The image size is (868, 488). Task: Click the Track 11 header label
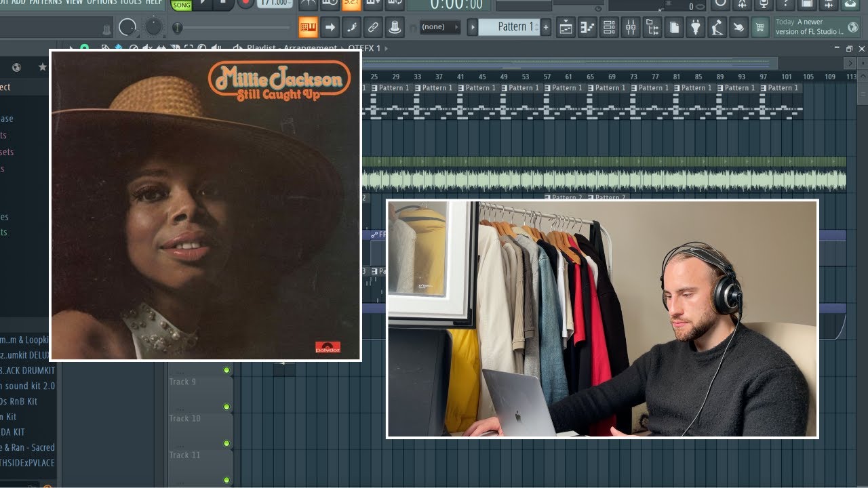tap(184, 455)
